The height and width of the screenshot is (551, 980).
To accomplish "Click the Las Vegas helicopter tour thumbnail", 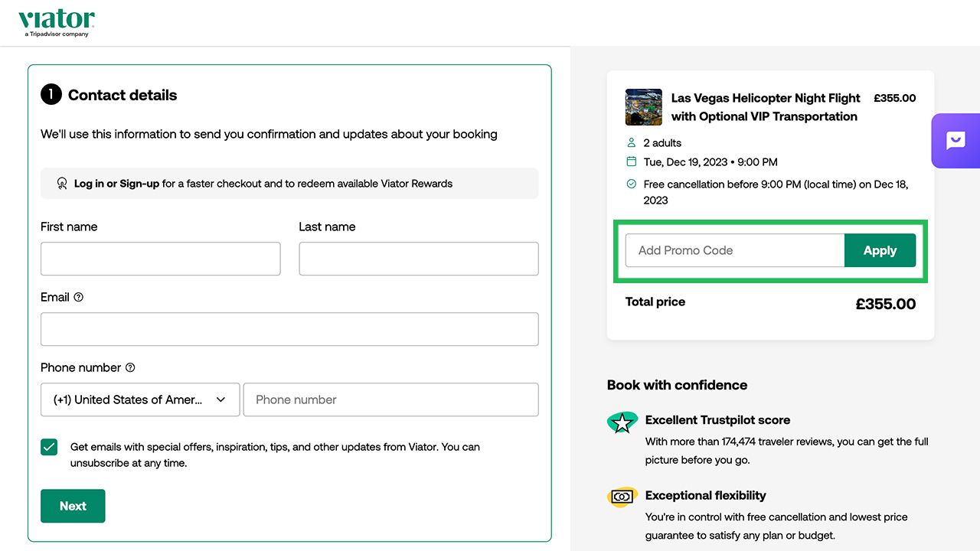I will (x=644, y=107).
